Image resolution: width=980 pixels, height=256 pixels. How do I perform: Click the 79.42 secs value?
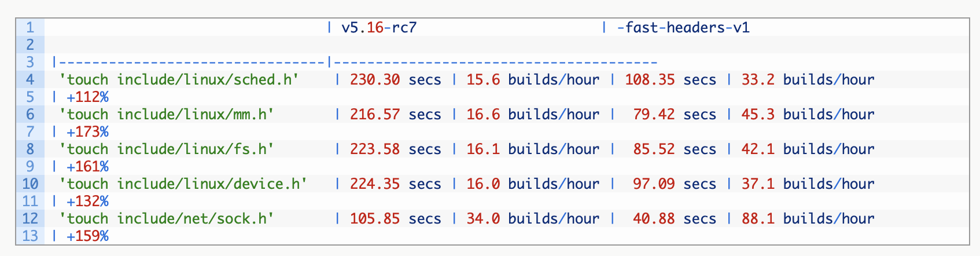(675, 114)
